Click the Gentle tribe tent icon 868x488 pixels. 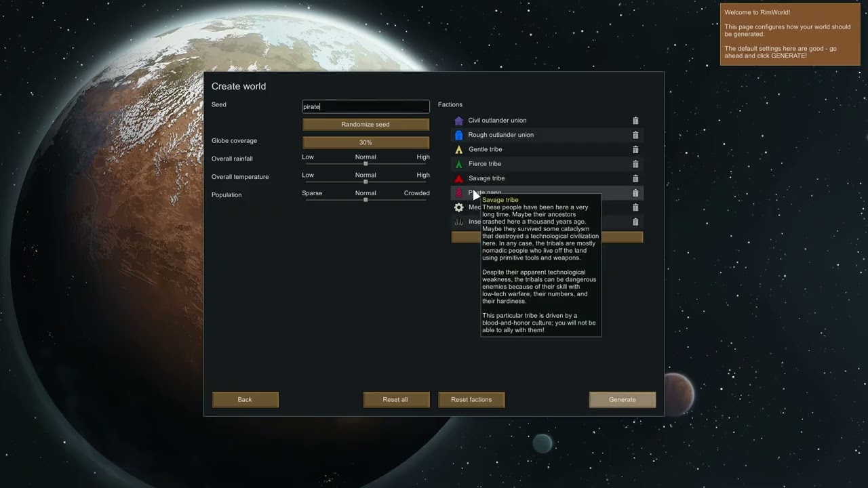pos(458,150)
